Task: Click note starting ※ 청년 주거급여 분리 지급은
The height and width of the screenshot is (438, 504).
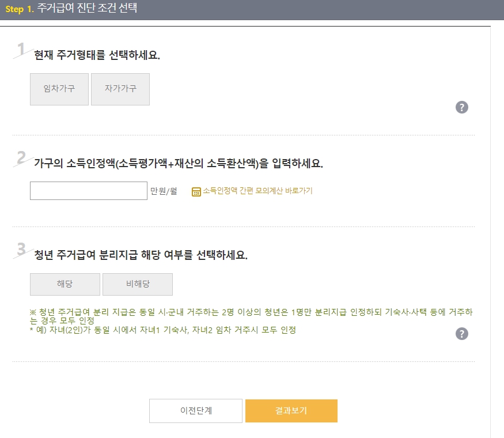Action: 251,316
